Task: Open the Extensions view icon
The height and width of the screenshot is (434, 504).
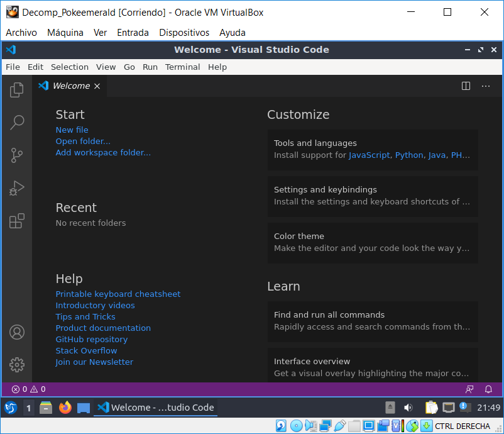Action: [17, 221]
